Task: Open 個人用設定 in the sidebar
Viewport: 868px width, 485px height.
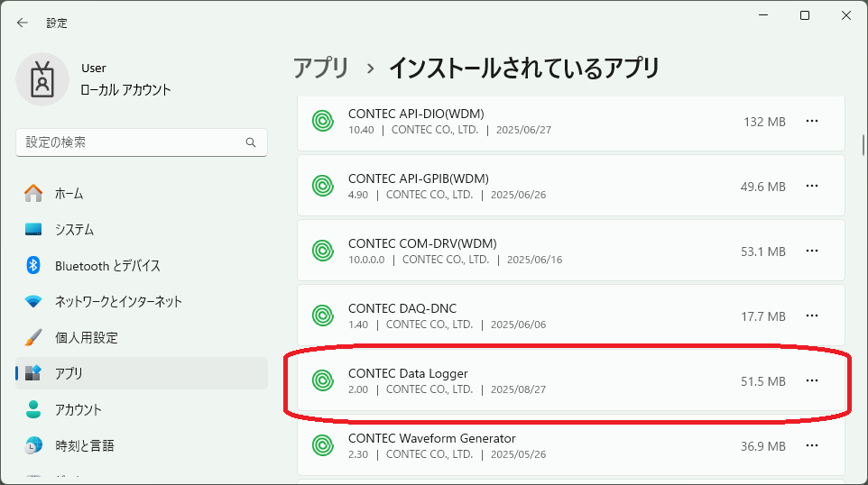Action: (86, 337)
